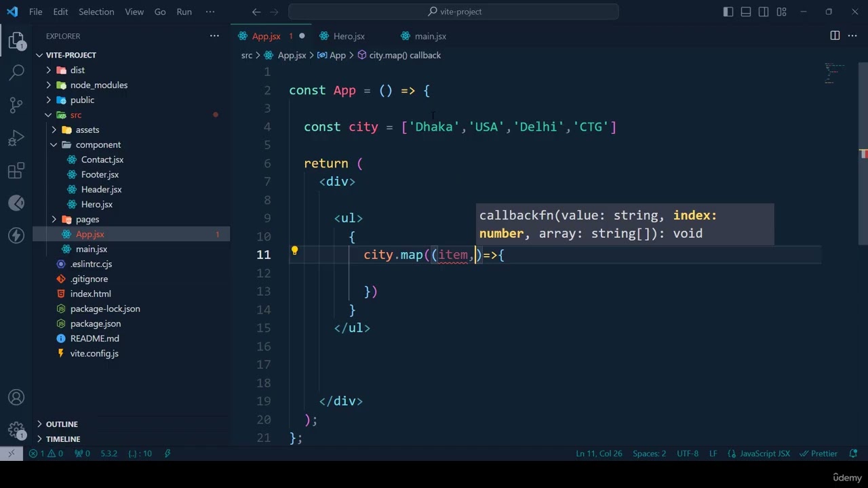Viewport: 868px width, 488px height.
Task: Toggle the secondary side bar
Action: (x=764, y=12)
